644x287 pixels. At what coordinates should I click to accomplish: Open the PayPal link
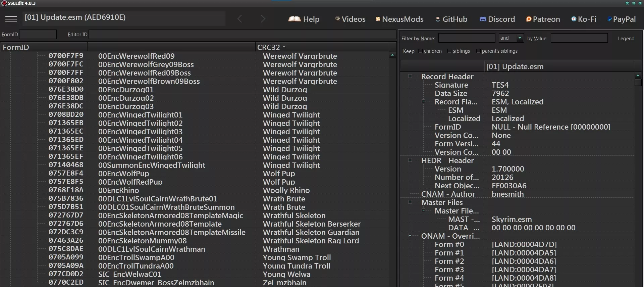point(622,19)
